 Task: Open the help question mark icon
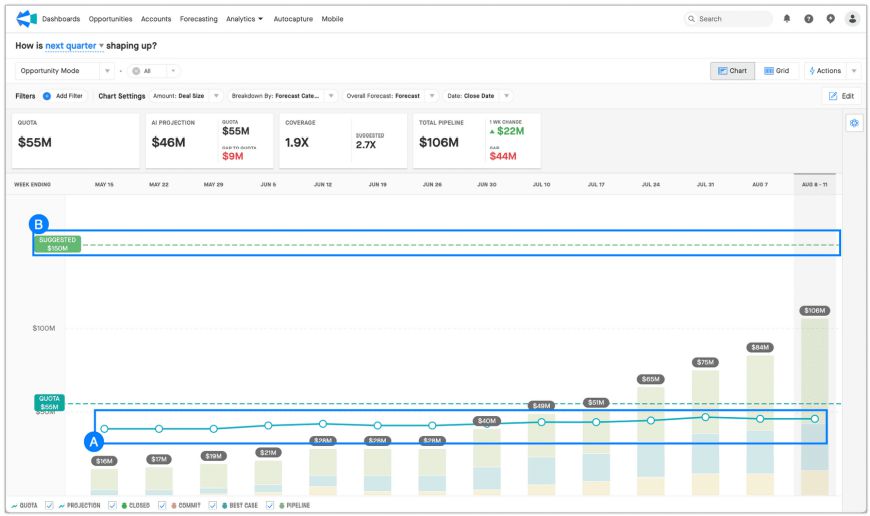[808, 19]
